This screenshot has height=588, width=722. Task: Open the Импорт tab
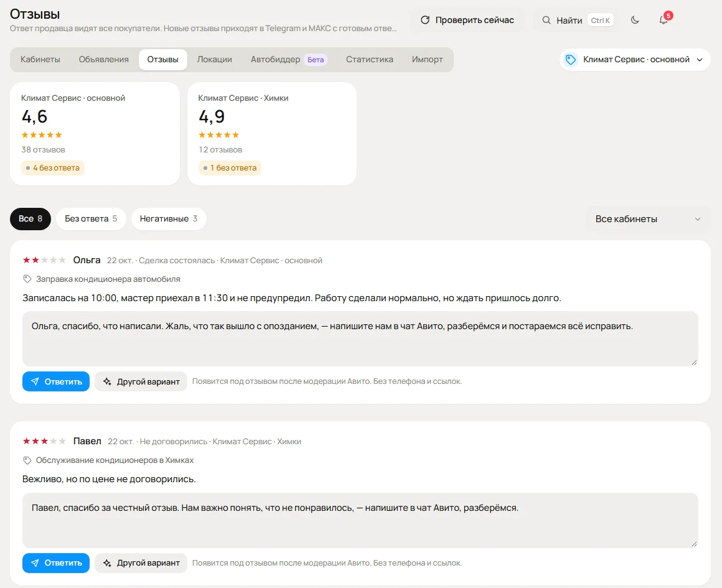(428, 59)
